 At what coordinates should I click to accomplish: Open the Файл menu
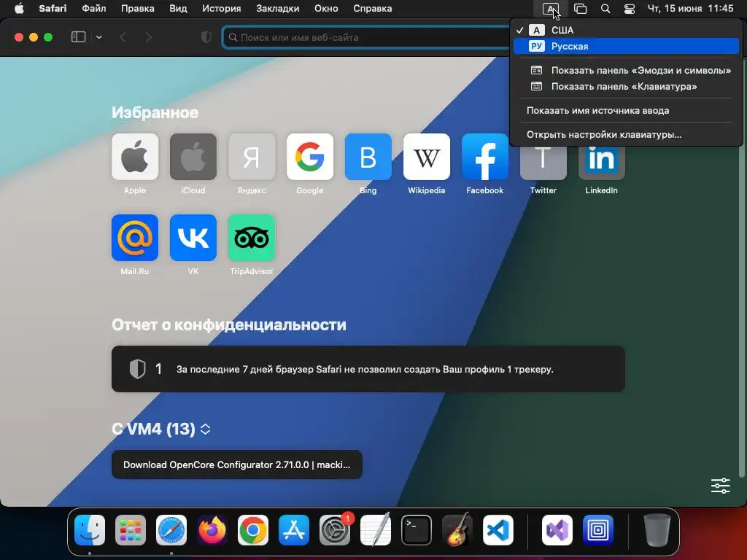(x=94, y=9)
